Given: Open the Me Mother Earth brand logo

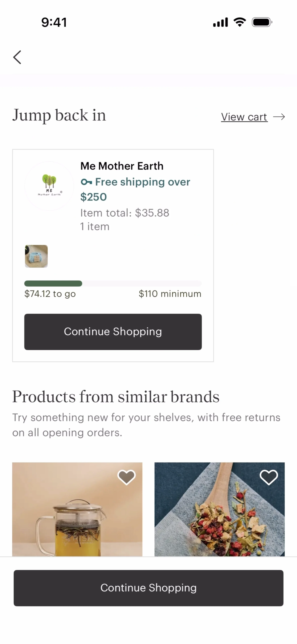Looking at the screenshot, I should tap(49, 186).
